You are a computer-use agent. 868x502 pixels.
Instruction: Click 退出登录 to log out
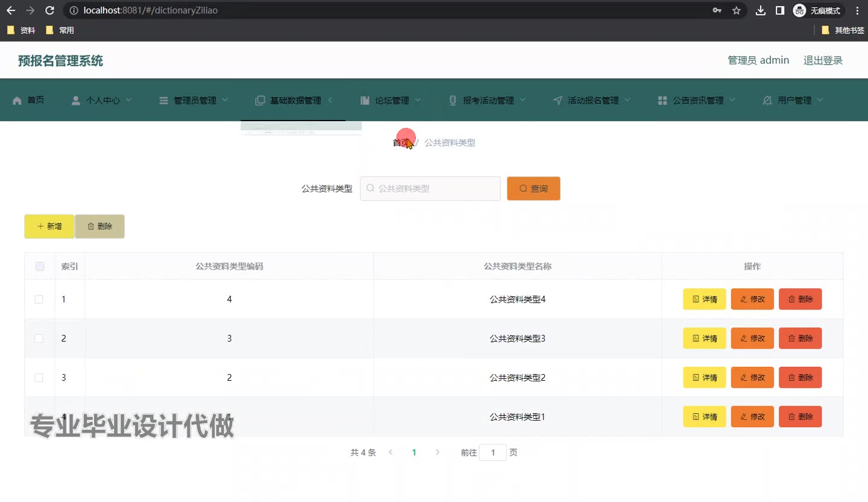pyautogui.click(x=823, y=60)
